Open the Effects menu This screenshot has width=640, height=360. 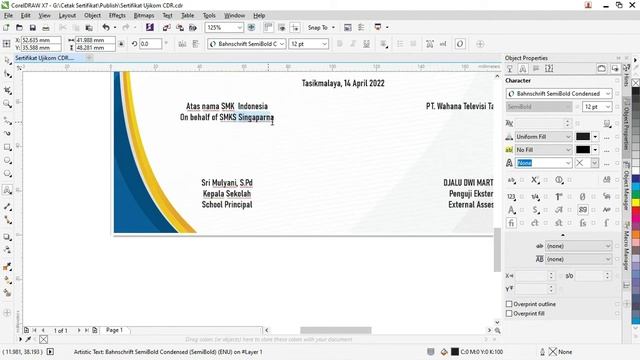pyautogui.click(x=117, y=16)
